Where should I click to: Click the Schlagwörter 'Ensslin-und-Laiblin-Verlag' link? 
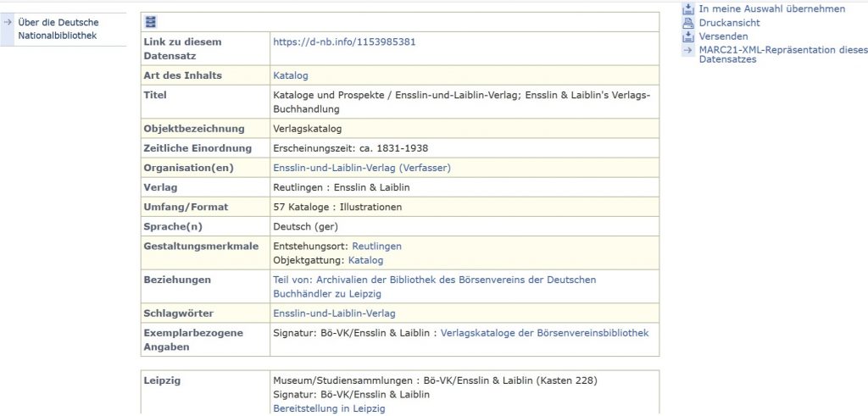334,313
